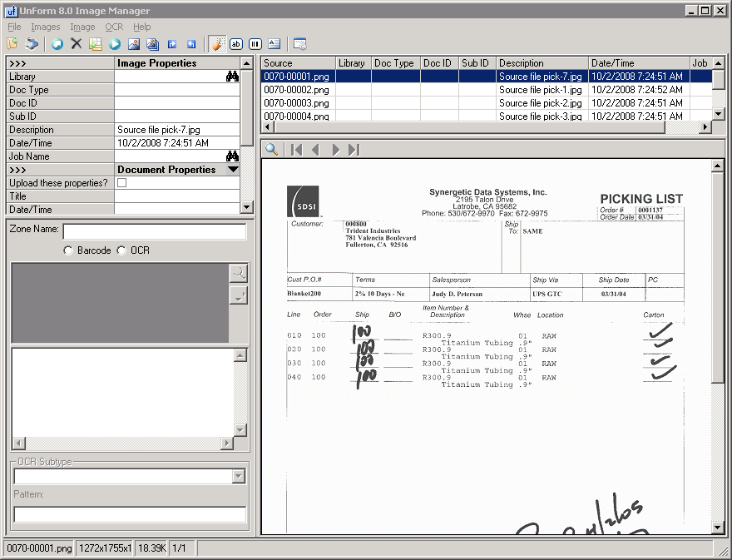Click the binoculars icon in Library row
The height and width of the screenshot is (560, 732).
[x=232, y=77]
